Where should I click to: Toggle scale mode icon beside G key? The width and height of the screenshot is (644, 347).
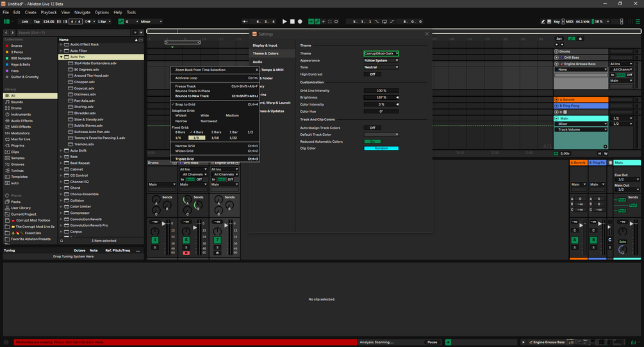(121, 22)
